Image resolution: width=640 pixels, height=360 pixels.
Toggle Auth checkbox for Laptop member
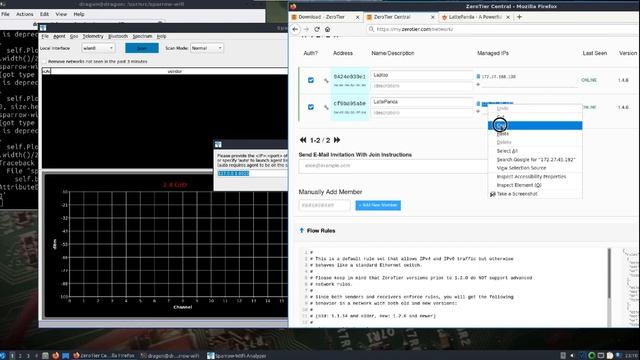click(311, 80)
